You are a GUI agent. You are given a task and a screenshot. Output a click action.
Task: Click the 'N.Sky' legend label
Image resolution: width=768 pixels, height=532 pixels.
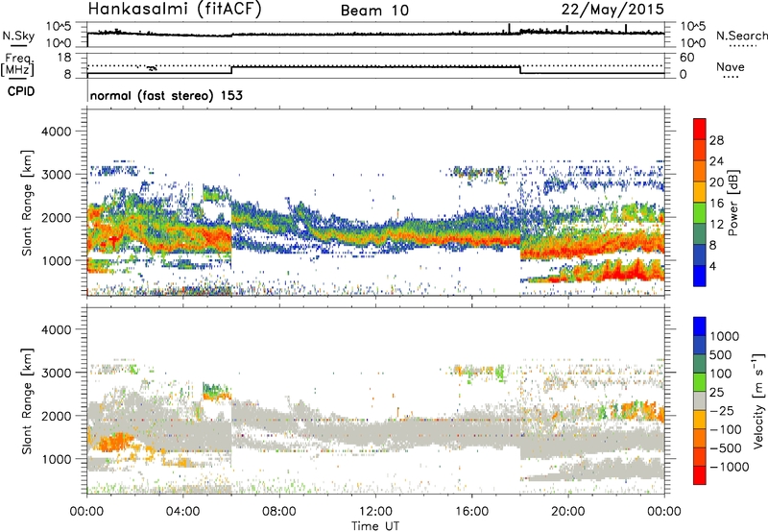18,36
